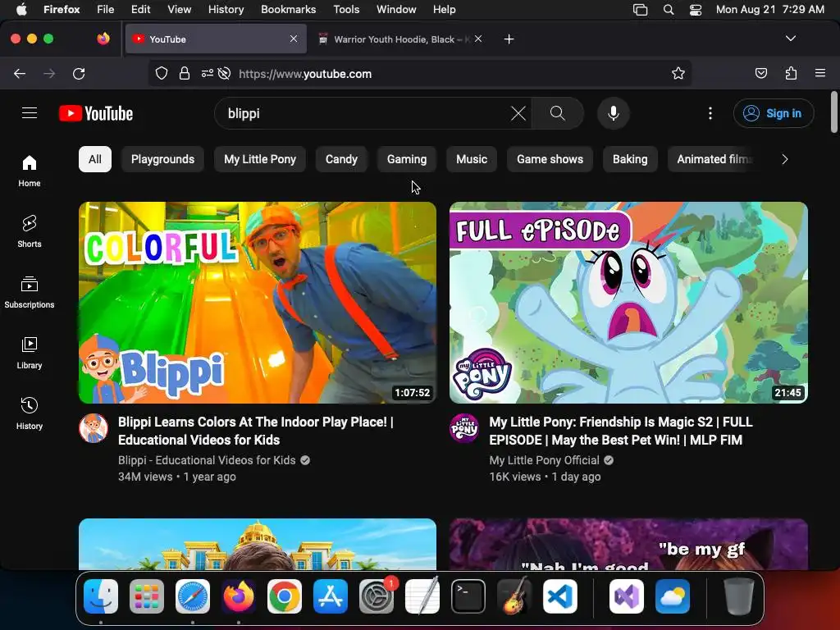The width and height of the screenshot is (840, 630).
Task: Open Library in the sidebar
Action: point(30,353)
